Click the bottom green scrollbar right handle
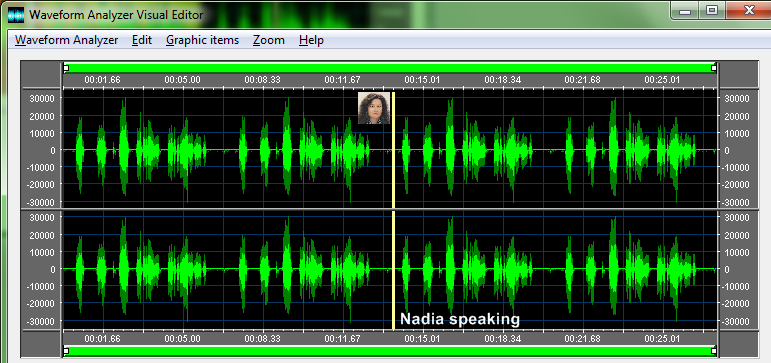The width and height of the screenshot is (771, 363). click(x=714, y=351)
